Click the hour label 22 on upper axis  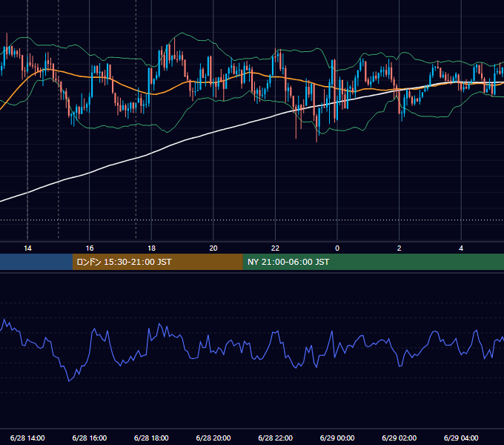pos(275,248)
